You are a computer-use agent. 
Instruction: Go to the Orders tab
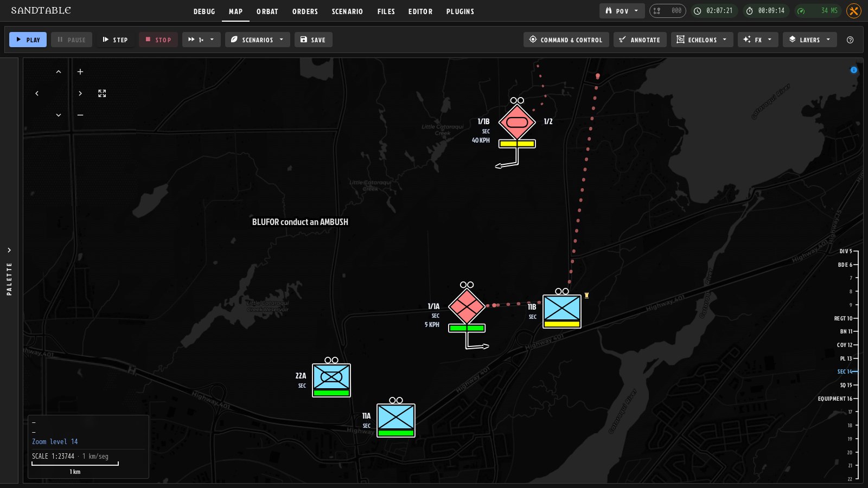pos(305,11)
